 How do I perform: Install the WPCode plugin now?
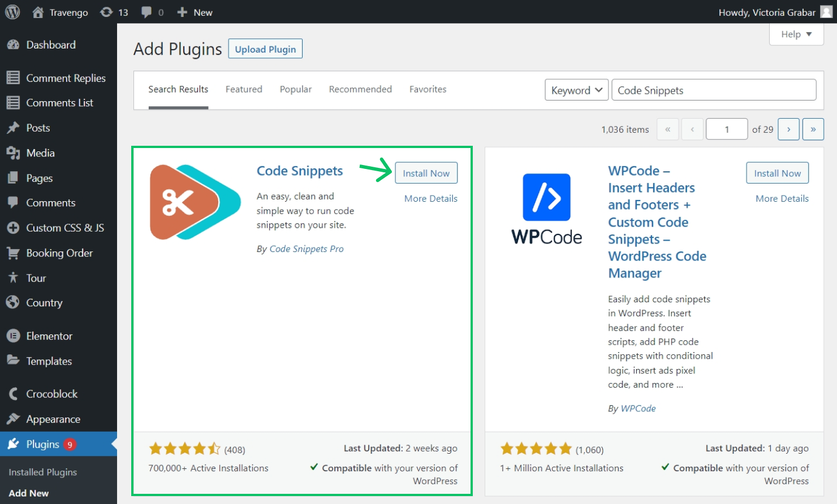tap(778, 173)
